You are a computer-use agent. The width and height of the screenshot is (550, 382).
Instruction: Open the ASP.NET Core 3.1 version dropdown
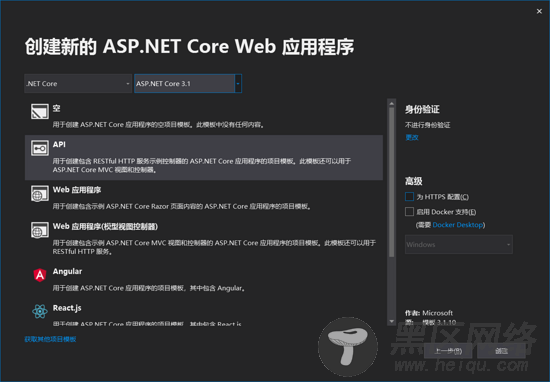point(188,83)
